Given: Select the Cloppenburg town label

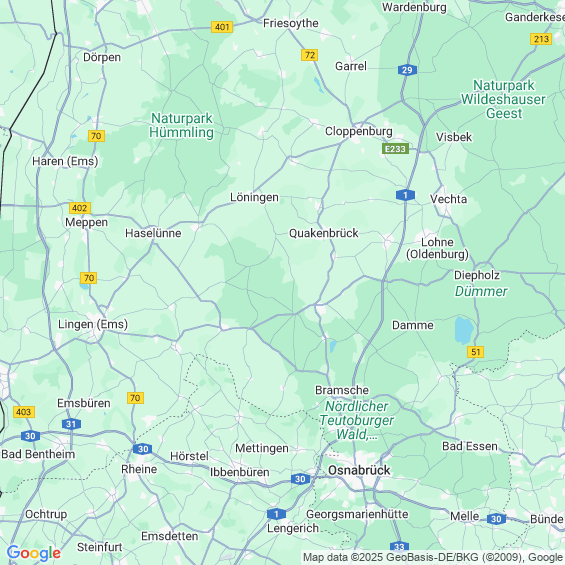Looking at the screenshot, I should pos(359,132).
